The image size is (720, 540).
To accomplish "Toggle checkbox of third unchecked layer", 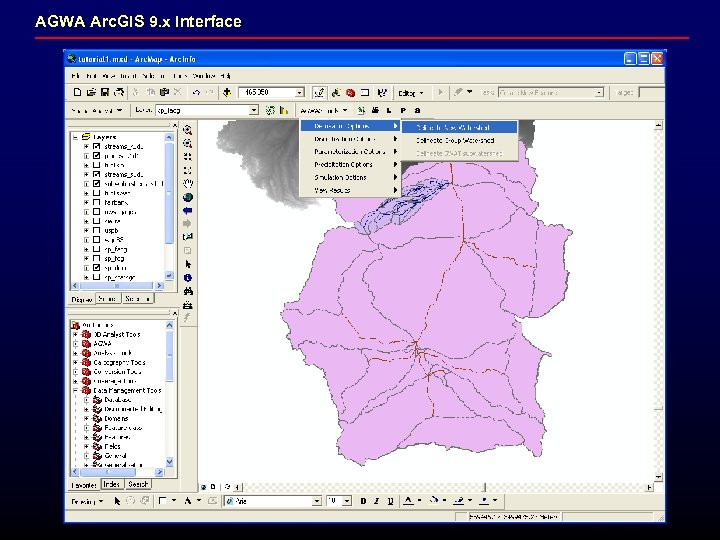I will [96, 165].
